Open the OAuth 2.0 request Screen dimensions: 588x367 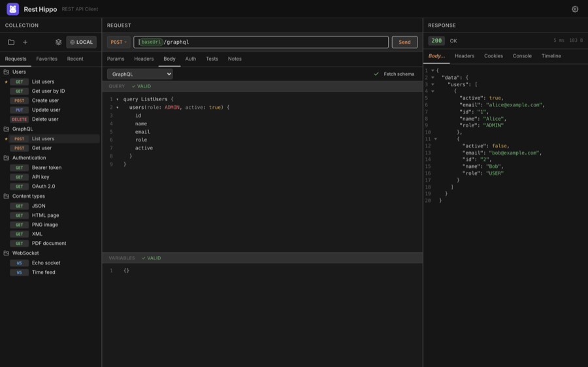[44, 186]
